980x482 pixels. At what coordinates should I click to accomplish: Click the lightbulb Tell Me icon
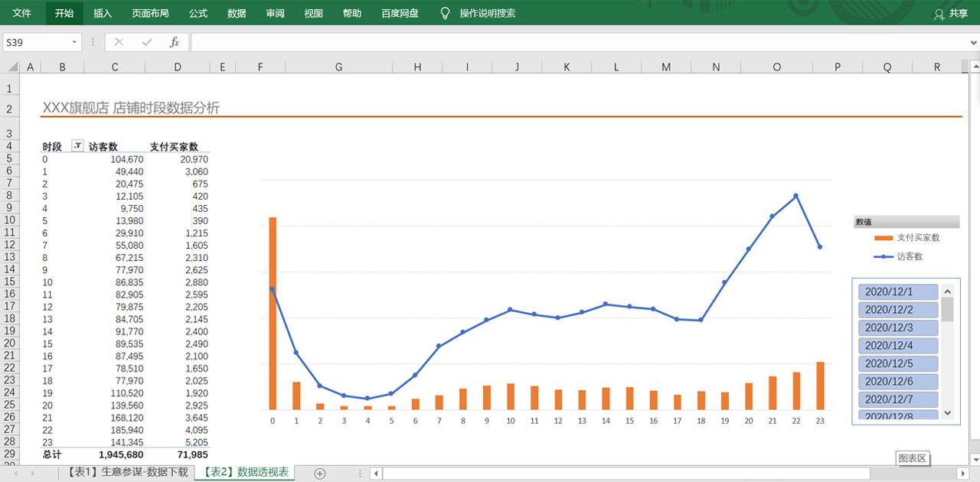(x=446, y=13)
